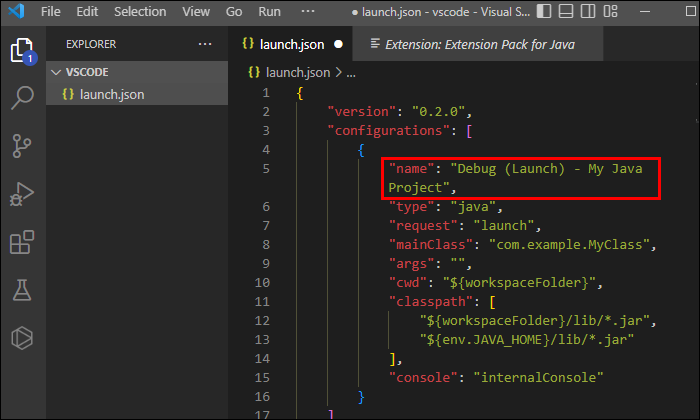700x420 pixels.
Task: Open the Run and Debug view
Action: click(22, 193)
